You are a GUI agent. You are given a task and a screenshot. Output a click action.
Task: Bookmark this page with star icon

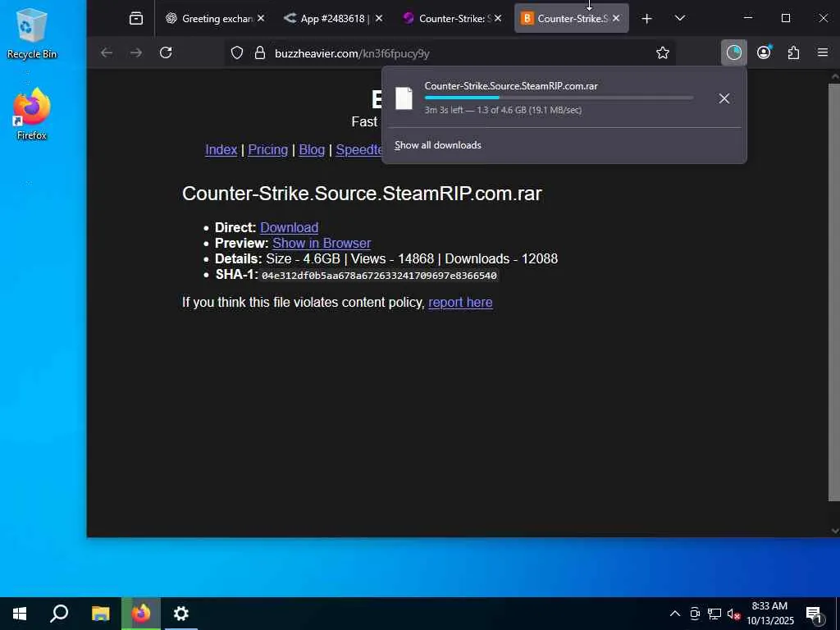point(663,53)
